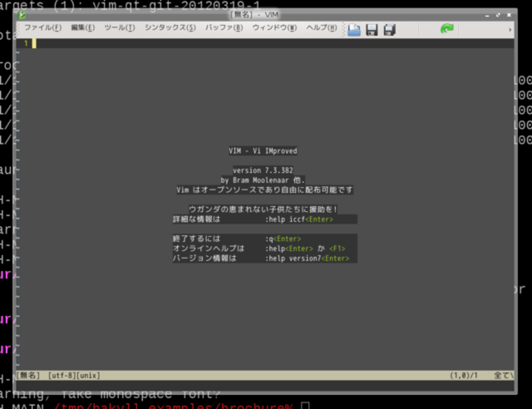Image resolution: width=532 pixels, height=409 pixels.
Task: Open the 編集(E) menu
Action: point(83,28)
